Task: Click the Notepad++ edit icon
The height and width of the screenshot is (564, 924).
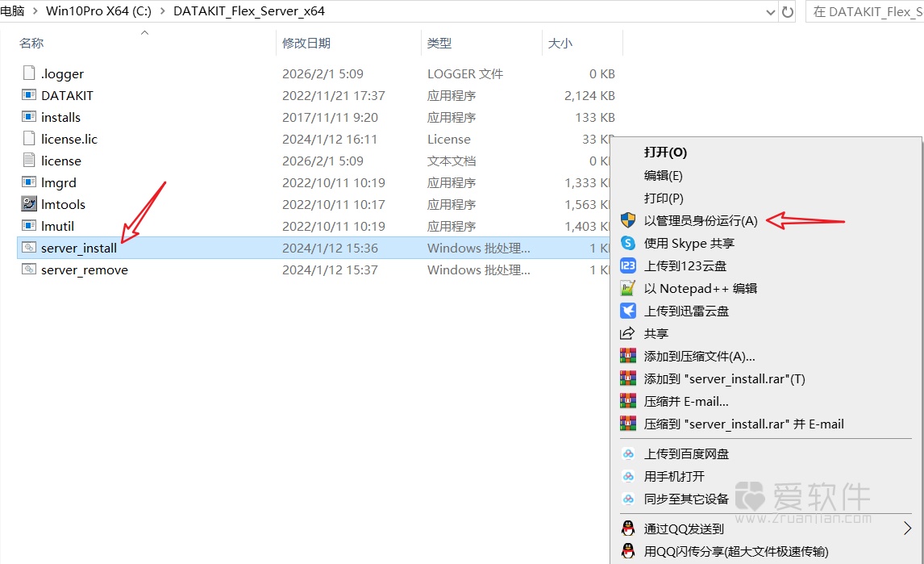Action: click(x=628, y=288)
